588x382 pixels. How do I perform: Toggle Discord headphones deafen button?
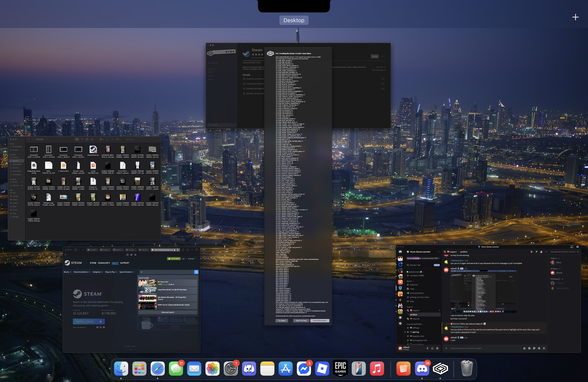click(x=432, y=348)
